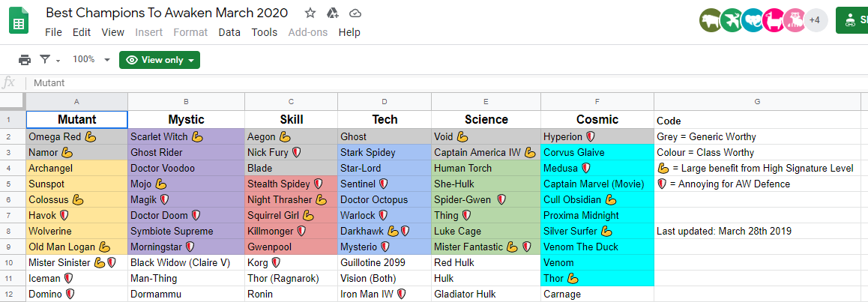Open the Data menu

pos(229,32)
